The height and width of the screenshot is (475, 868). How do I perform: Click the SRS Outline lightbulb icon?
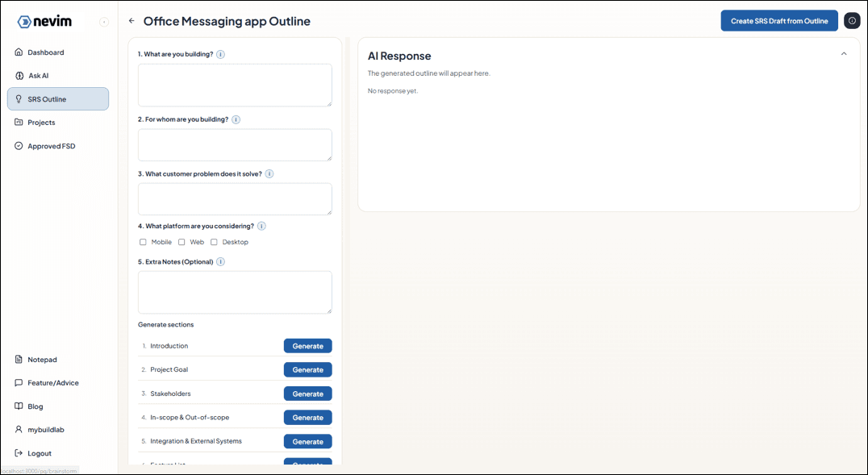(19, 98)
